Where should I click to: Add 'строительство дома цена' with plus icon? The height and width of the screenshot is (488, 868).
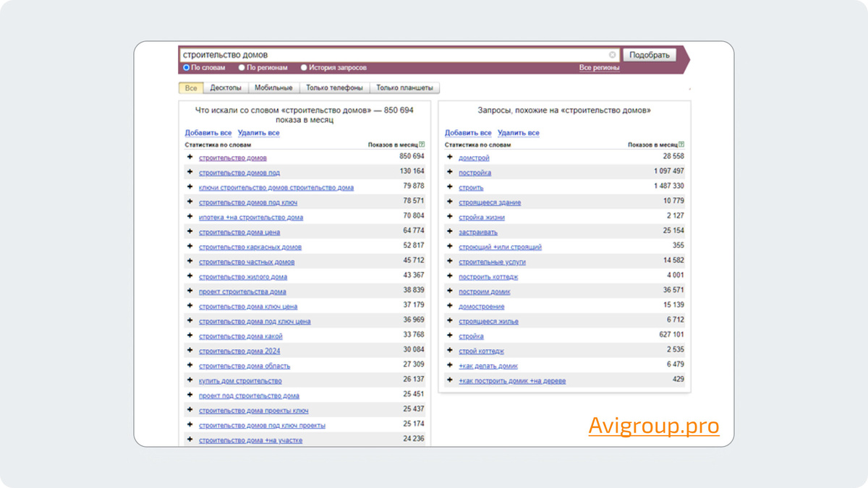click(190, 231)
